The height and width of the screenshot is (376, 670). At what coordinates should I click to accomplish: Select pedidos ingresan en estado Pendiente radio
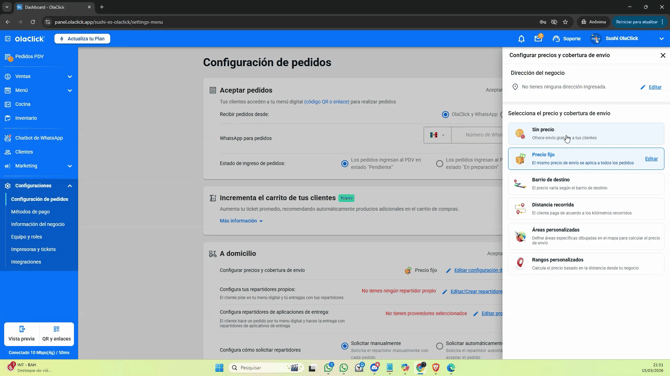344,164
